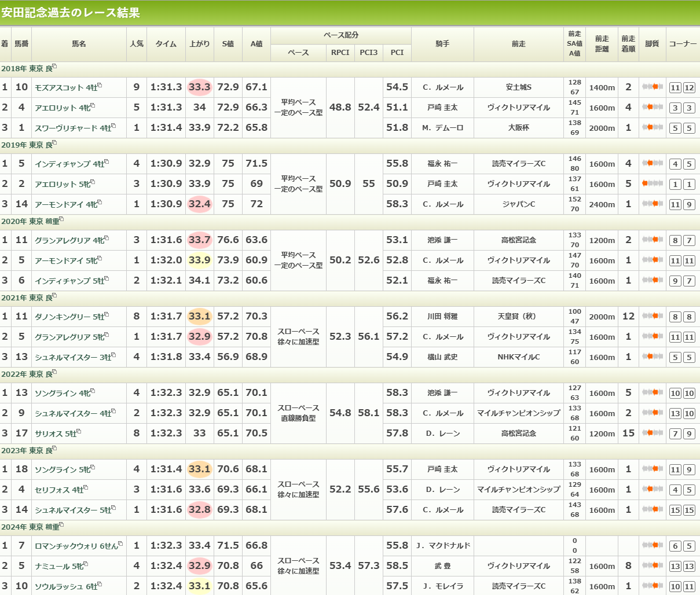Click the ペース配分 header cell
Image resolution: width=700 pixels, height=595 pixels.
point(340,35)
